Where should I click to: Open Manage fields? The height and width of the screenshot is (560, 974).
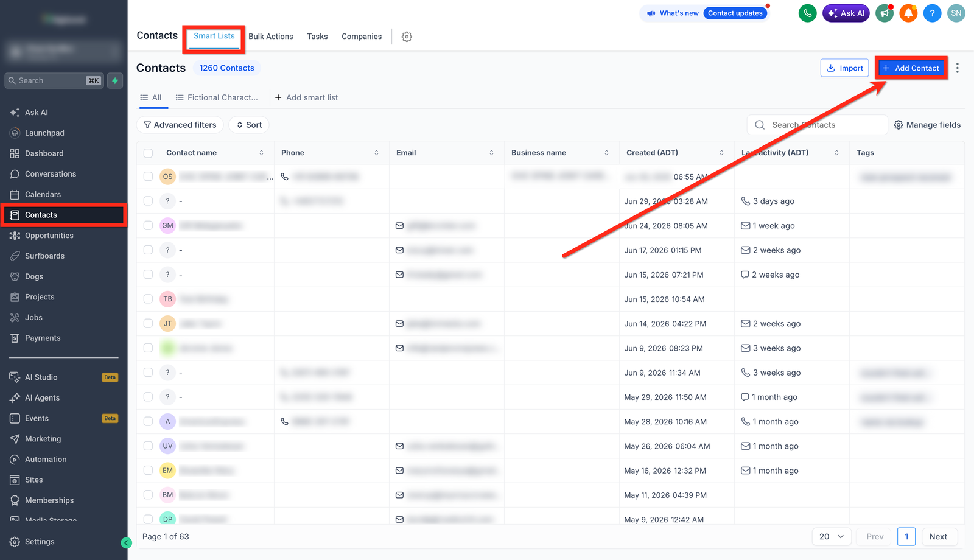click(927, 125)
